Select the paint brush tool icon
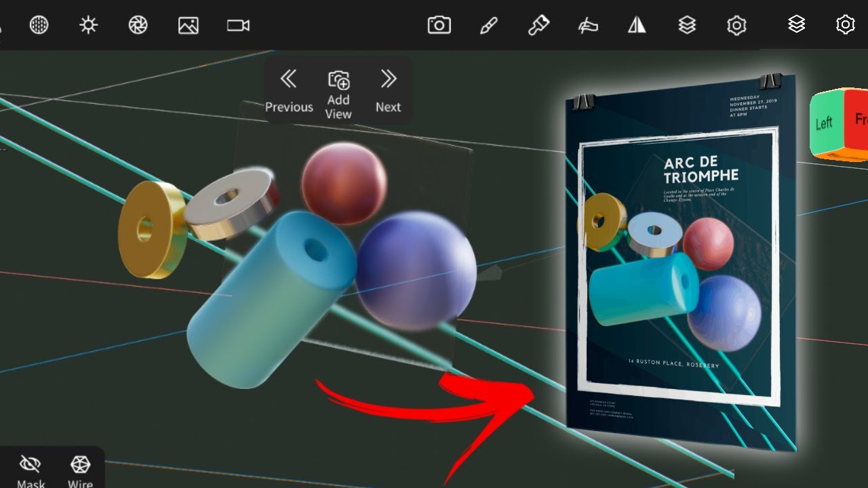 538,26
